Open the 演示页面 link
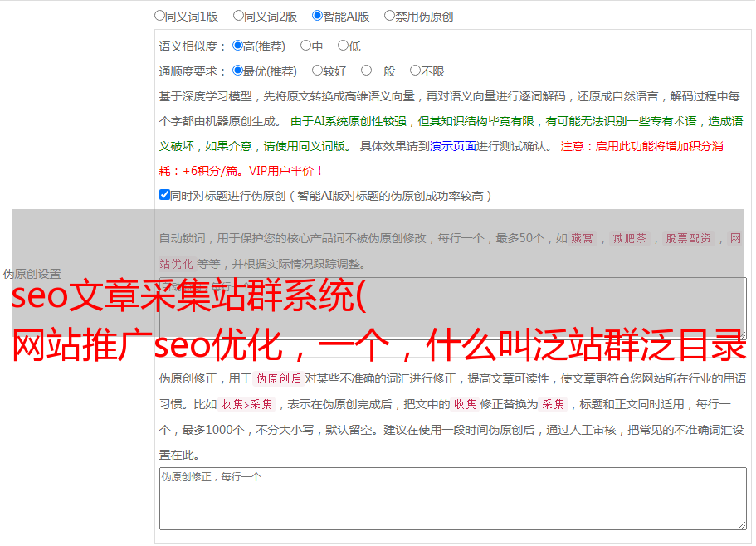This screenshot has width=756, height=546. pos(453,146)
